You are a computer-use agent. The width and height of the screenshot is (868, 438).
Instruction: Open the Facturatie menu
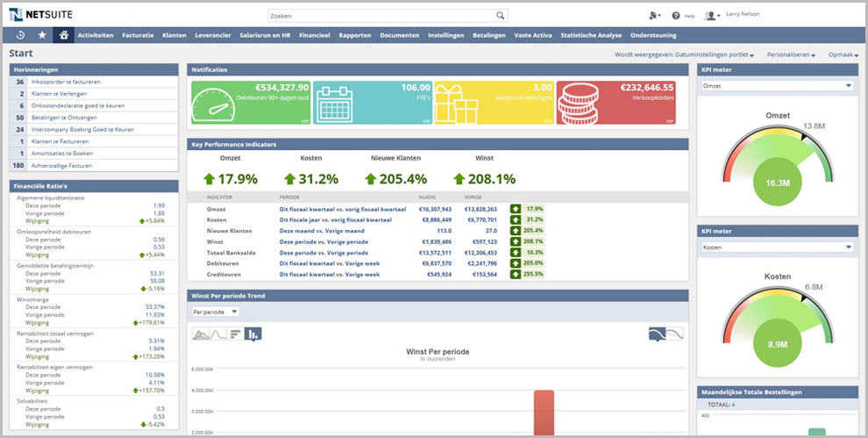click(138, 35)
